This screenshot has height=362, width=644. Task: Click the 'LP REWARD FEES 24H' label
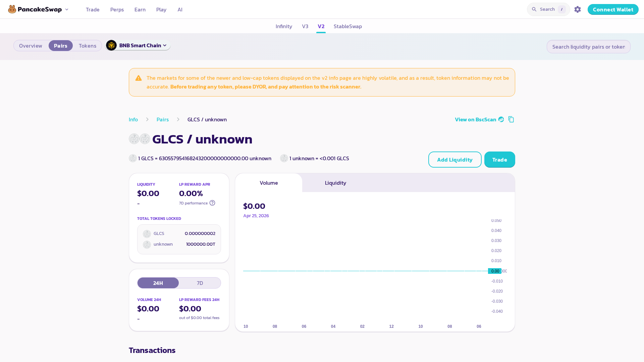199,300
